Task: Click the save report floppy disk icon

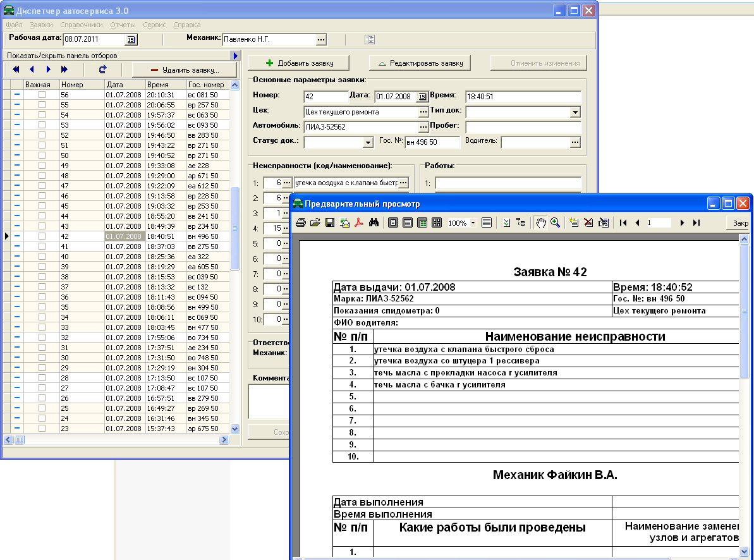Action: 329,223
